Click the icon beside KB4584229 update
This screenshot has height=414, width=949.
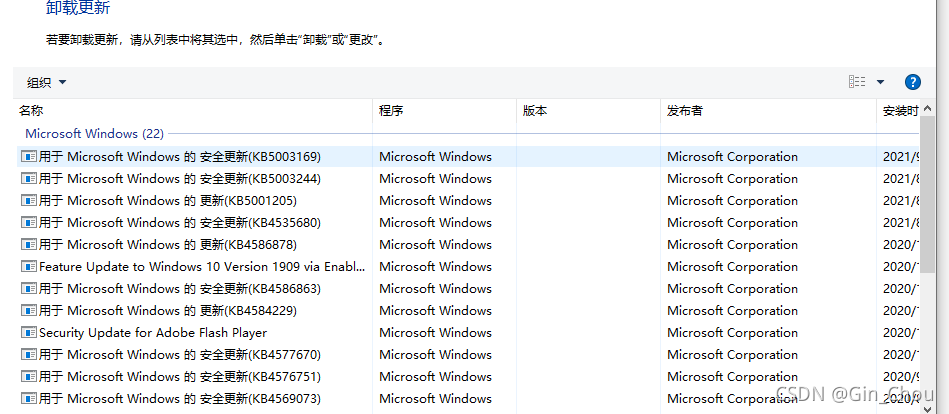(28, 310)
